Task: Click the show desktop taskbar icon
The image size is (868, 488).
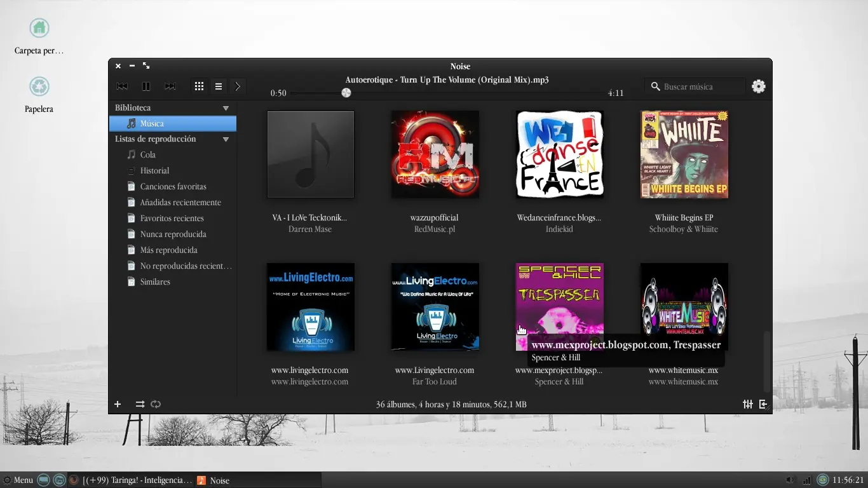Action: [x=43, y=480]
